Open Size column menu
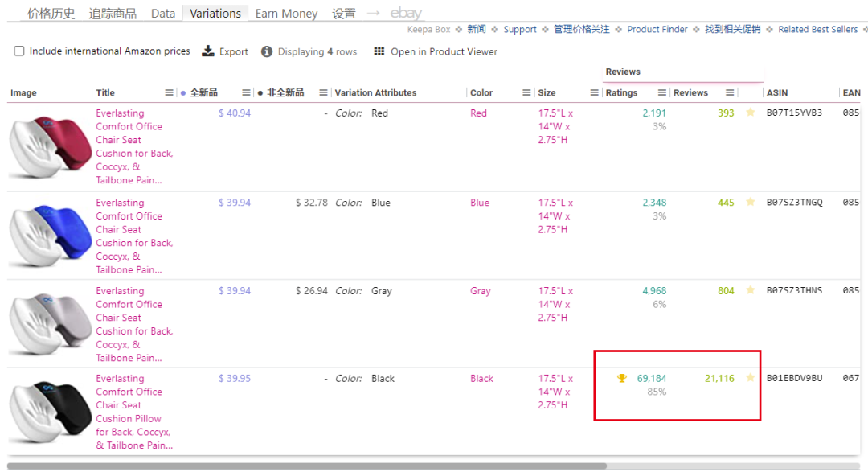 [x=594, y=92]
